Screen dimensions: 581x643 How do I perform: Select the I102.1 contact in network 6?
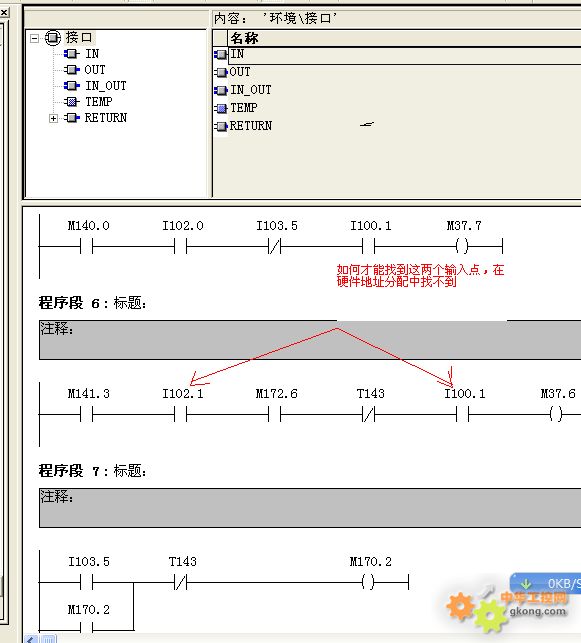coord(181,415)
